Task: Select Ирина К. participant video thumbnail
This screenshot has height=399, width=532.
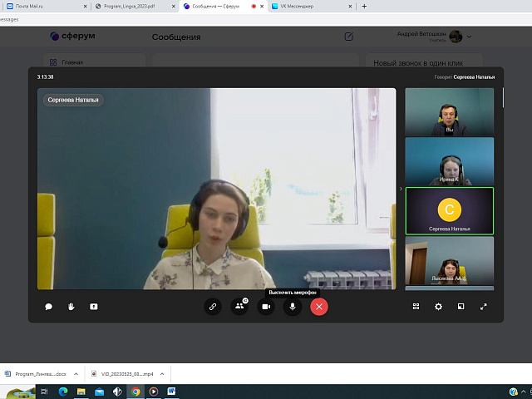Action: [x=449, y=161]
